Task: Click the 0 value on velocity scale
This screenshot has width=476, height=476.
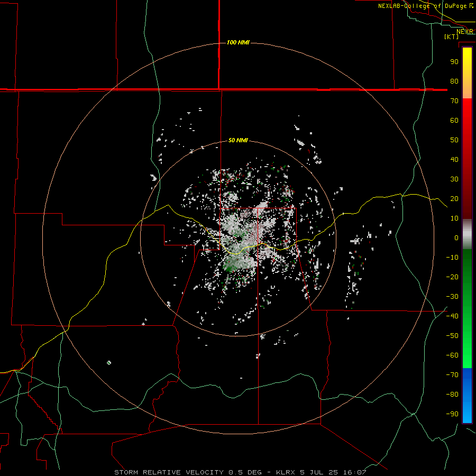Action: [x=456, y=237]
